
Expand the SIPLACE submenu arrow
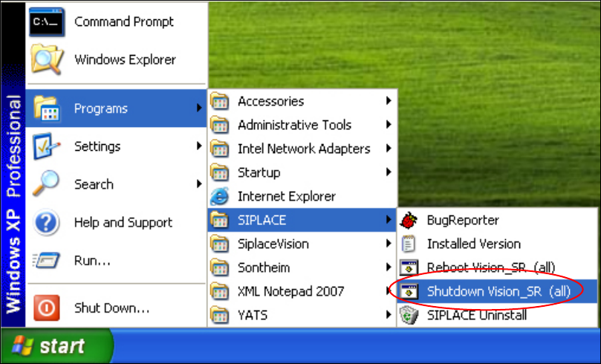389,220
